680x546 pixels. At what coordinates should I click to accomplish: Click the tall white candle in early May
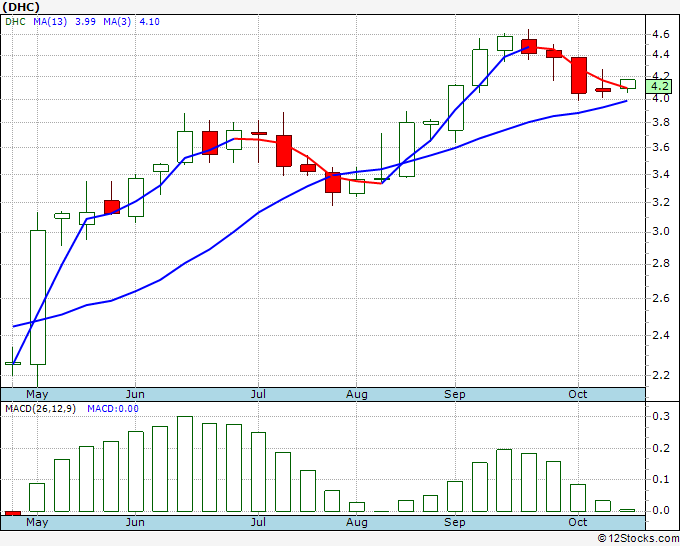coord(38,298)
